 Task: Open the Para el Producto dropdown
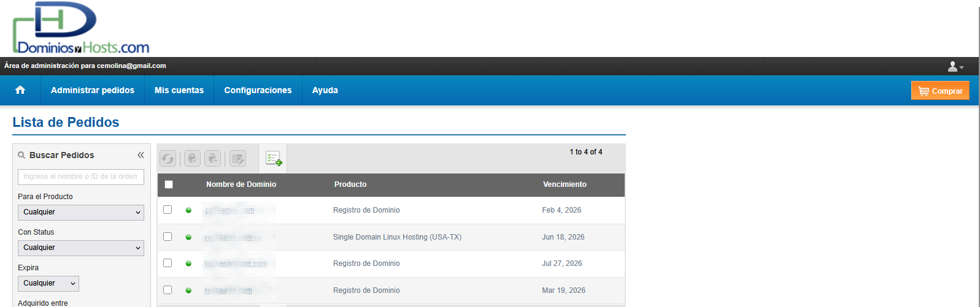[x=81, y=212]
